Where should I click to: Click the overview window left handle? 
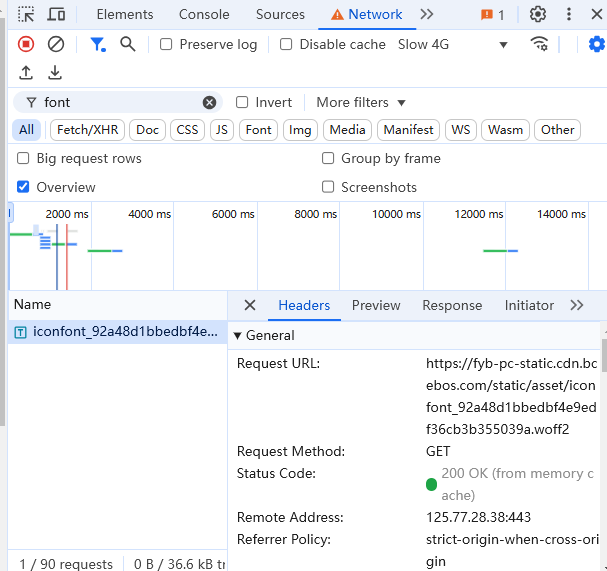click(x=10, y=214)
